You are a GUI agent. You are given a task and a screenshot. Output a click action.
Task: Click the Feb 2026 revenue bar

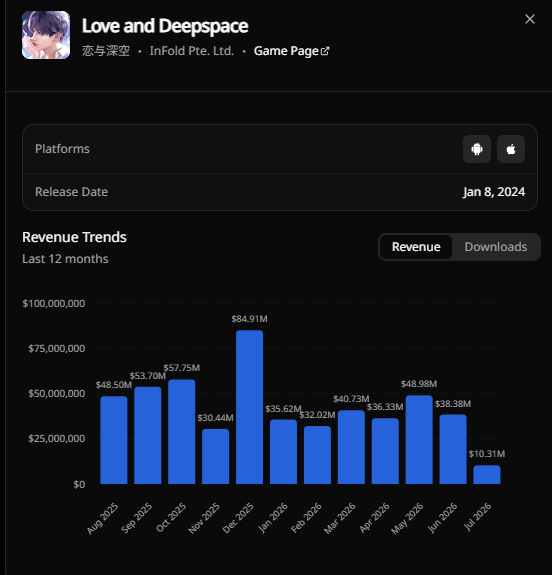pos(317,455)
